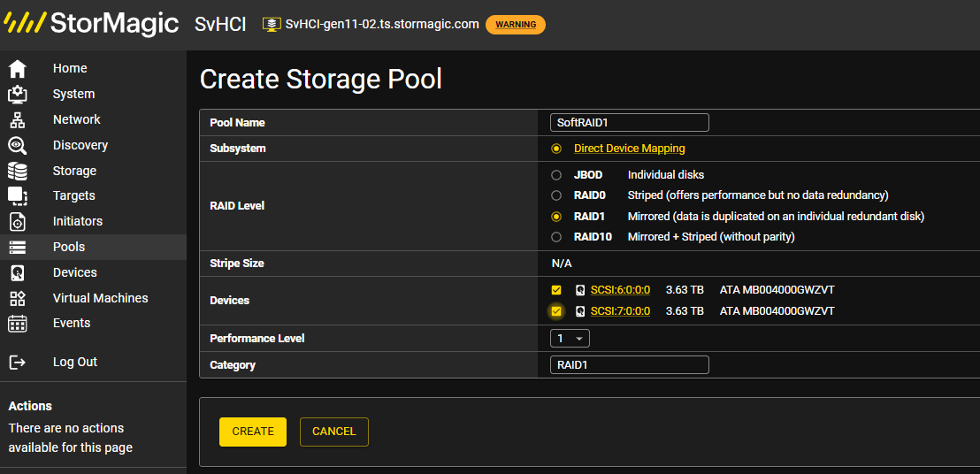This screenshot has height=474, width=980.
Task: Open the SCSI:7:0:0:0 device link
Action: pos(620,311)
